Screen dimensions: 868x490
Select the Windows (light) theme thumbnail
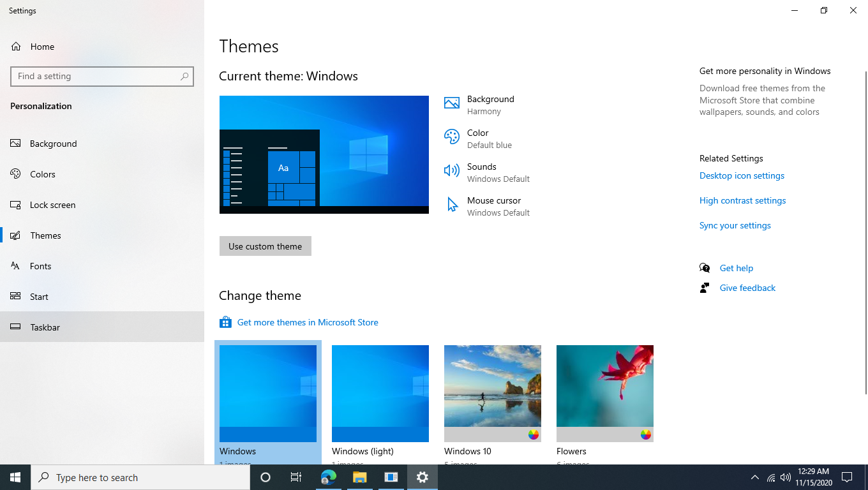click(380, 394)
